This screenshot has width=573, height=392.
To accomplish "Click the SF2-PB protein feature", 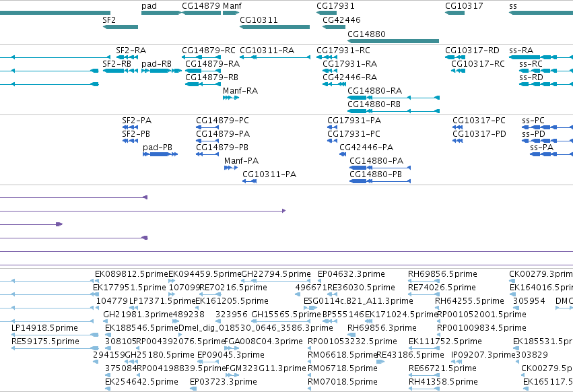I will (130, 141).
